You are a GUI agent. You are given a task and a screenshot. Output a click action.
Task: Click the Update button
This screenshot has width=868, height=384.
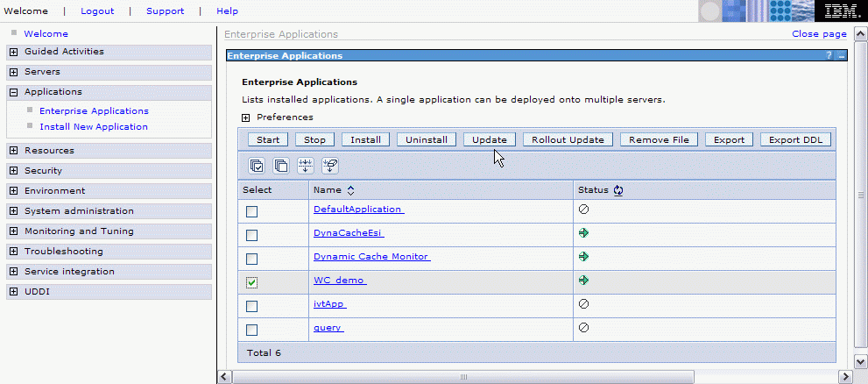[x=490, y=139]
